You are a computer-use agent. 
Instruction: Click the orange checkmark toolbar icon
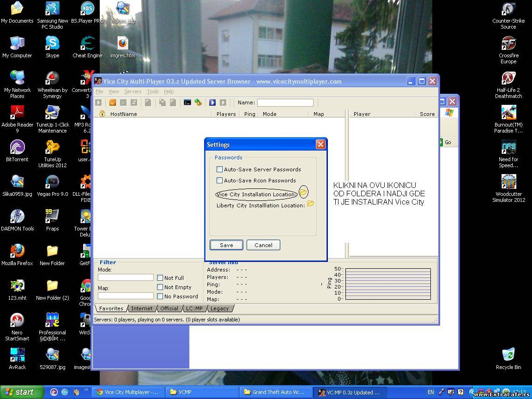point(113,103)
